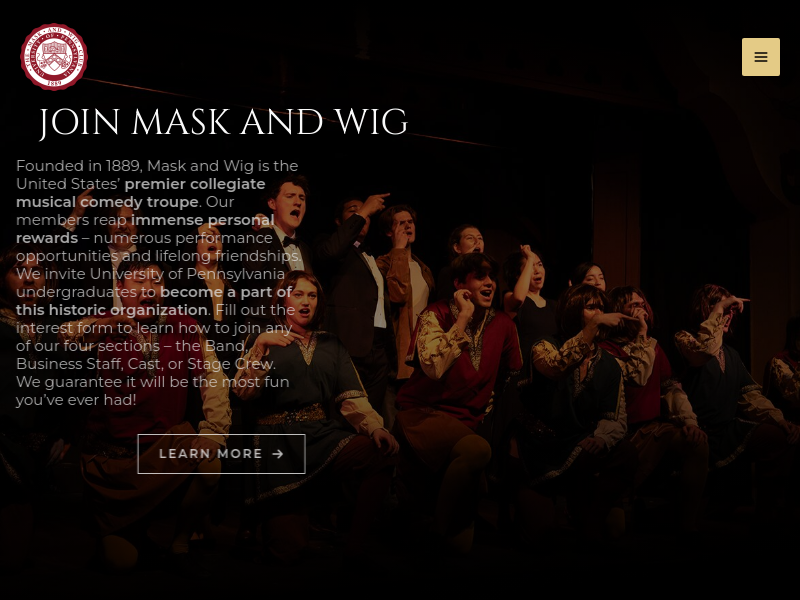Screen dimensions: 800x600
Task: Open the yellow hamburger menu button
Action: 760,57
